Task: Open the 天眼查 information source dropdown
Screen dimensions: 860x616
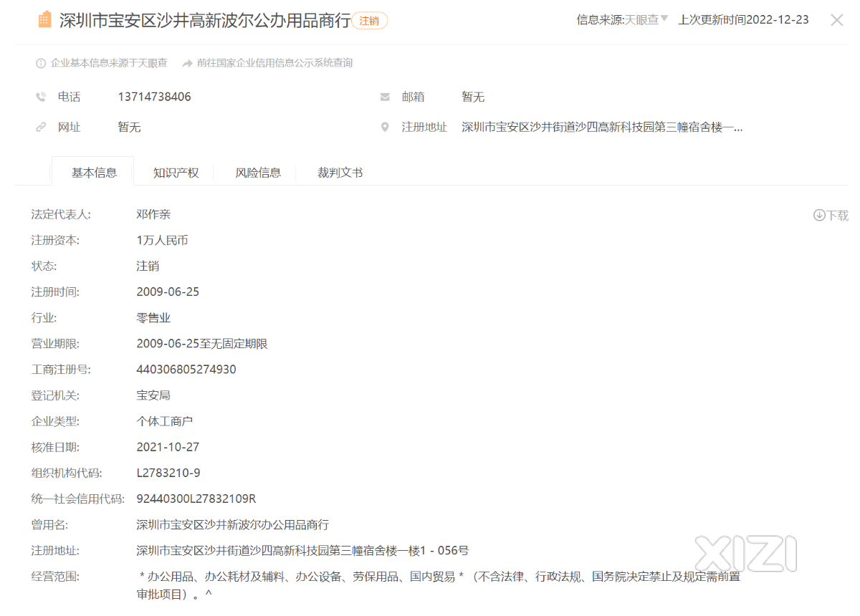Action: pyautogui.click(x=646, y=20)
